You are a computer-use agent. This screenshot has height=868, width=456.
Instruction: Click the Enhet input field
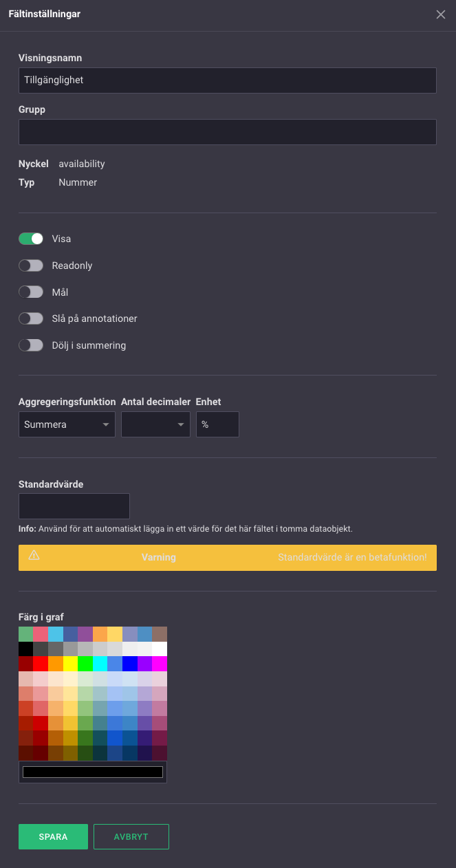tap(217, 424)
